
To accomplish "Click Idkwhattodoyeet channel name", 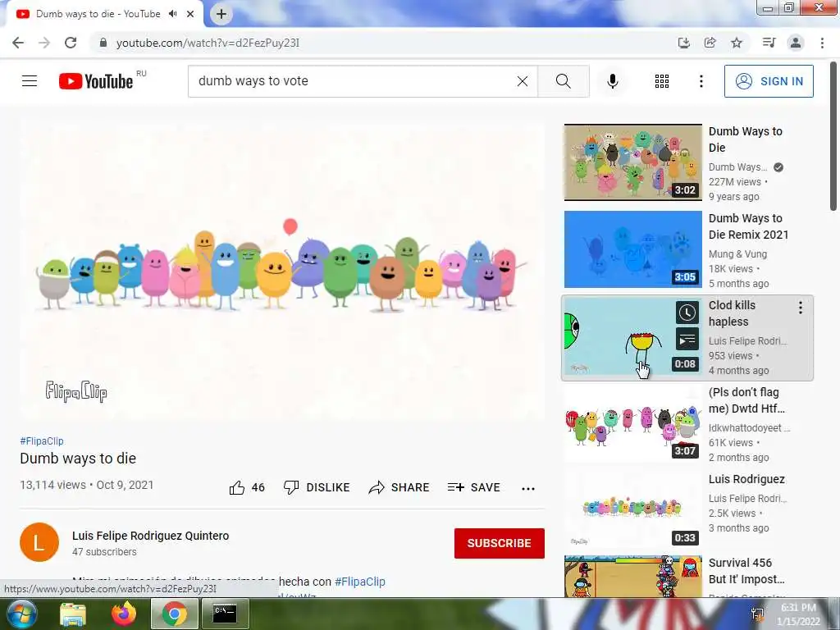I will (x=749, y=427).
